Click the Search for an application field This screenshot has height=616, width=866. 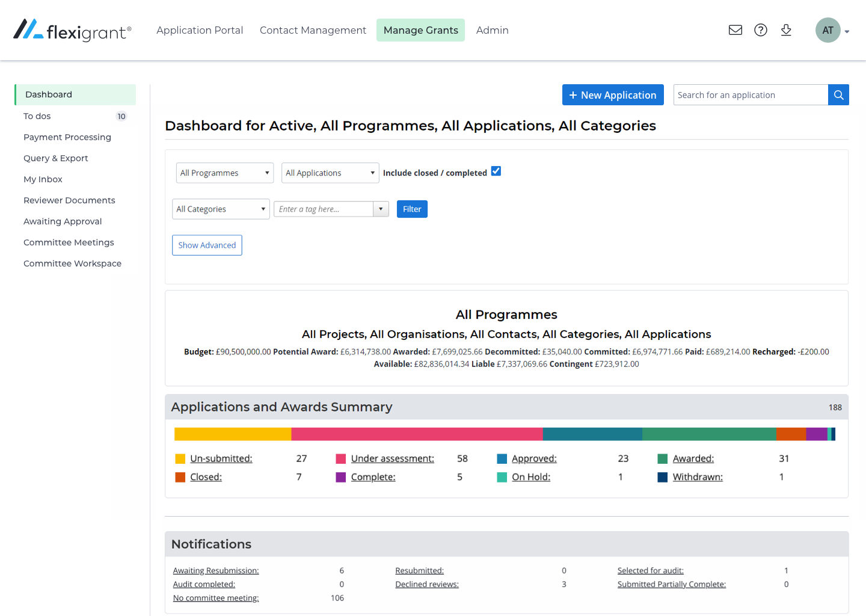751,95
